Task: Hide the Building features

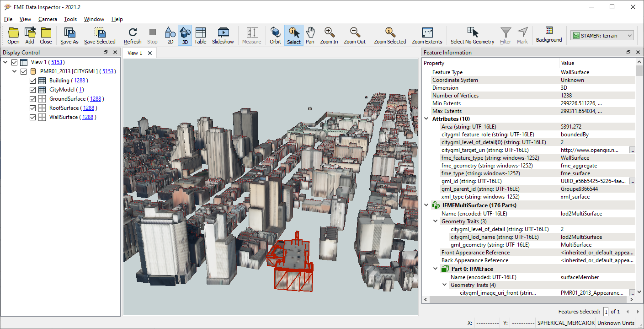Action: [x=32, y=80]
